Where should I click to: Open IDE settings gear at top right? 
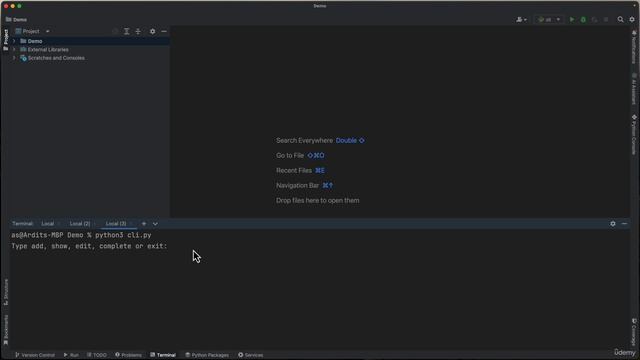click(632, 20)
